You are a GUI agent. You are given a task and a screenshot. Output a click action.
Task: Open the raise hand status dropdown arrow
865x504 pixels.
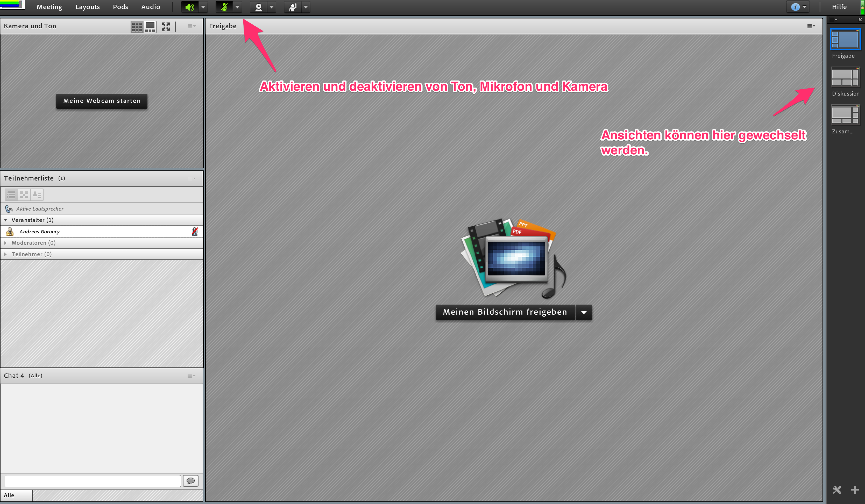(306, 7)
